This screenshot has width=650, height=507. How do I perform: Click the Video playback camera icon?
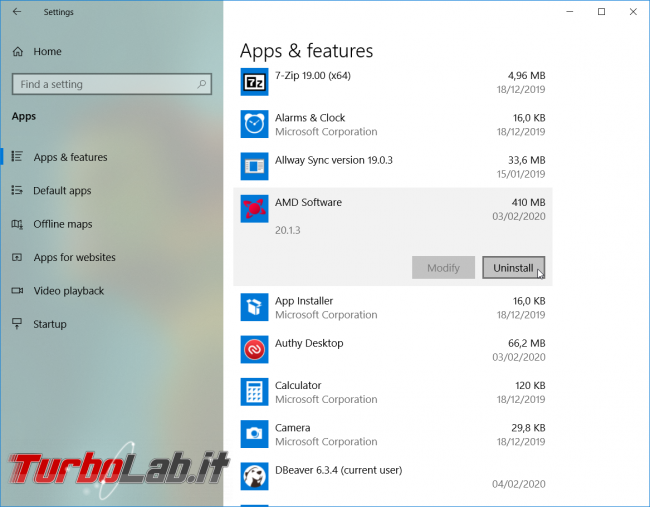pyautogui.click(x=17, y=291)
